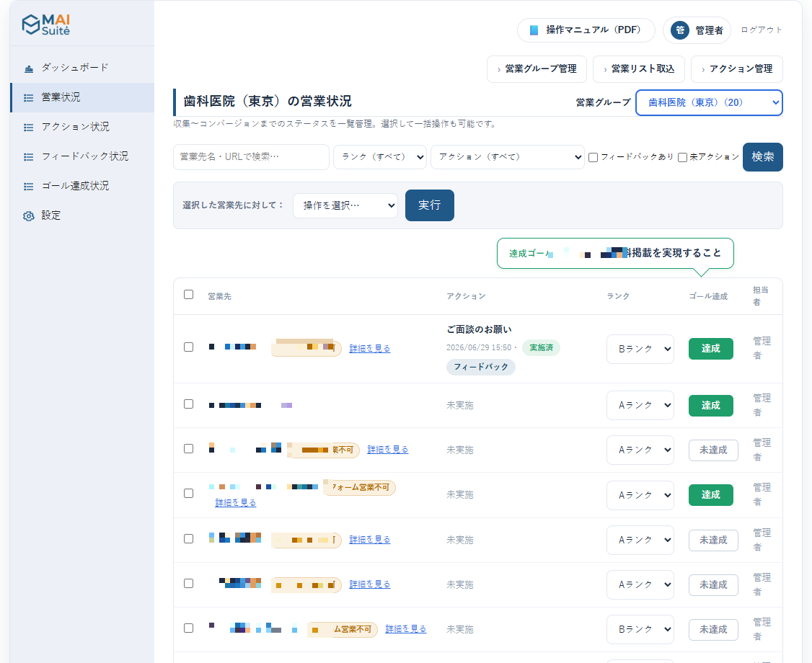Click the list icon beside ゴール達成状況
This screenshot has height=663, width=812.
[28, 187]
